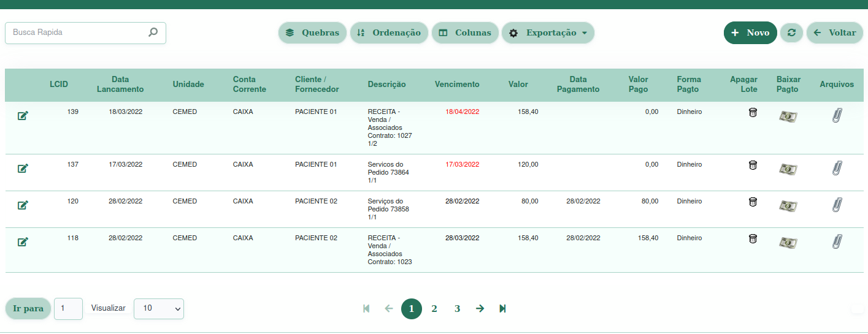This screenshot has width=868, height=334.
Task: Register payment for LCID 137 row
Action: 788,169
